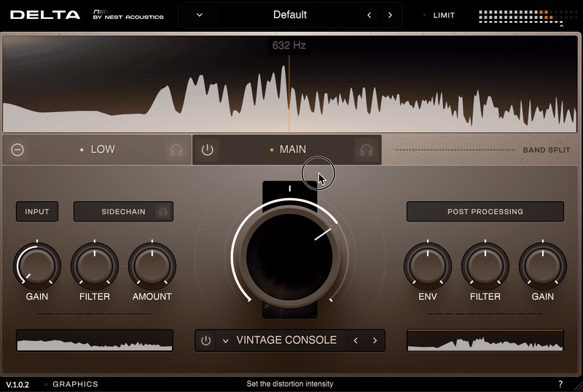Toggle the MAIN band power button

tap(208, 150)
